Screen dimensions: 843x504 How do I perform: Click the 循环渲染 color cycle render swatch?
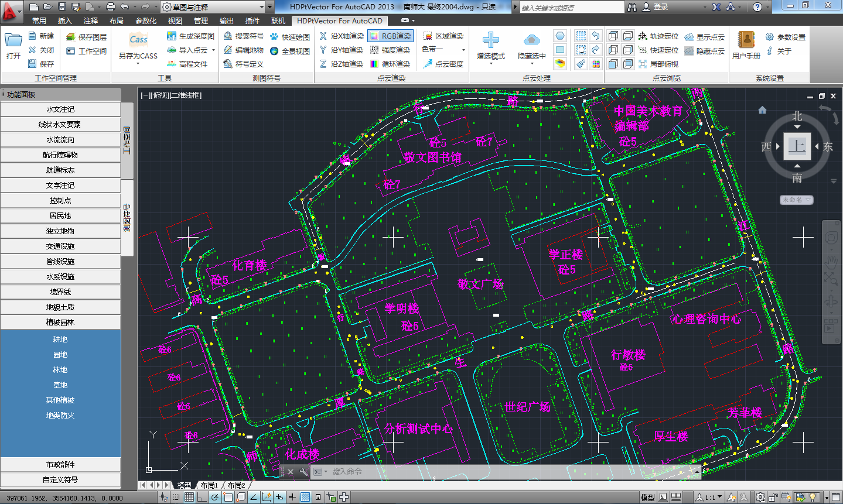tap(375, 64)
